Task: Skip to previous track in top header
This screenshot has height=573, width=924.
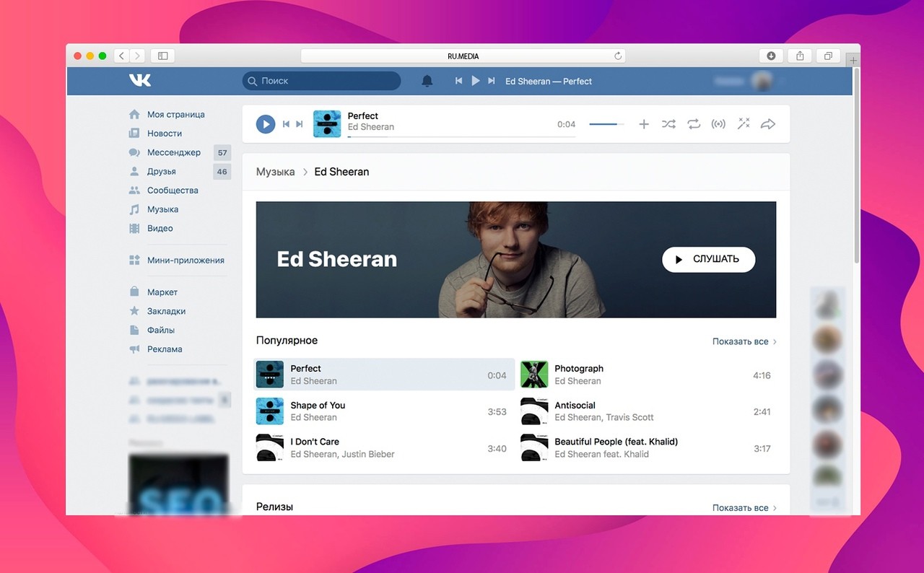Action: [x=458, y=81]
